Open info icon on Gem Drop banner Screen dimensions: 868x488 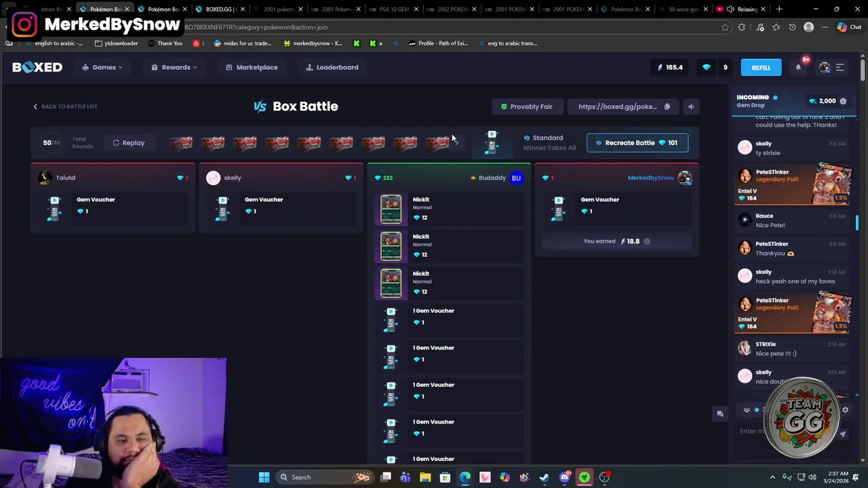point(843,101)
